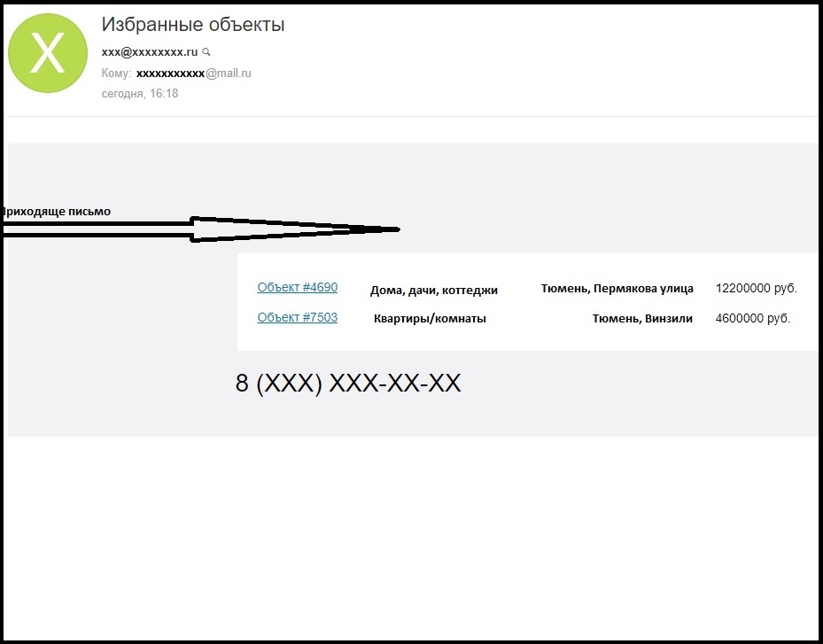Click address Тюмень, Винзили
The image size is (823, 644).
[642, 319]
